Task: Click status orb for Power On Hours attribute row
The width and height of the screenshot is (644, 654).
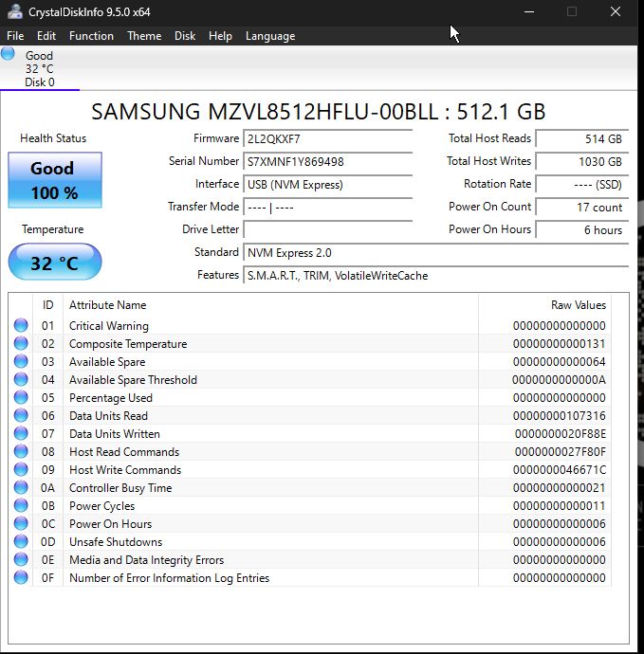Action: pos(21,523)
